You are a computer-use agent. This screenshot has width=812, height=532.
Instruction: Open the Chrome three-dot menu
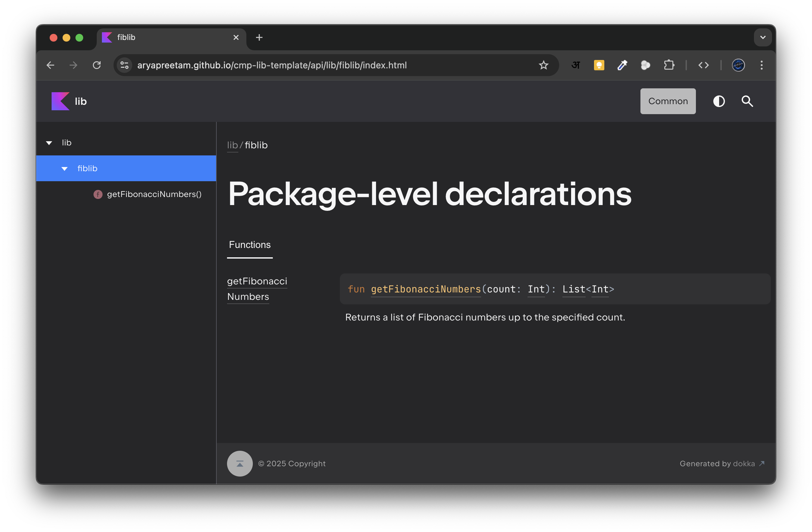[761, 65]
